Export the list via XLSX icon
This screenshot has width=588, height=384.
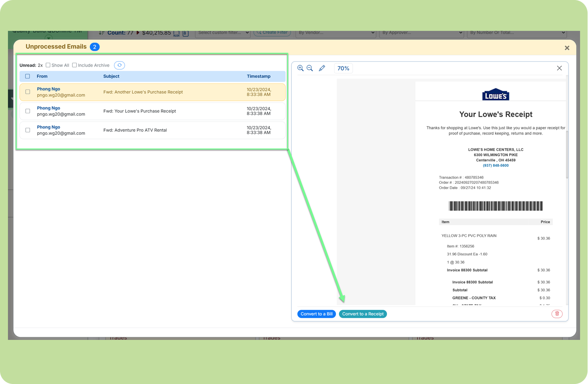(176, 34)
